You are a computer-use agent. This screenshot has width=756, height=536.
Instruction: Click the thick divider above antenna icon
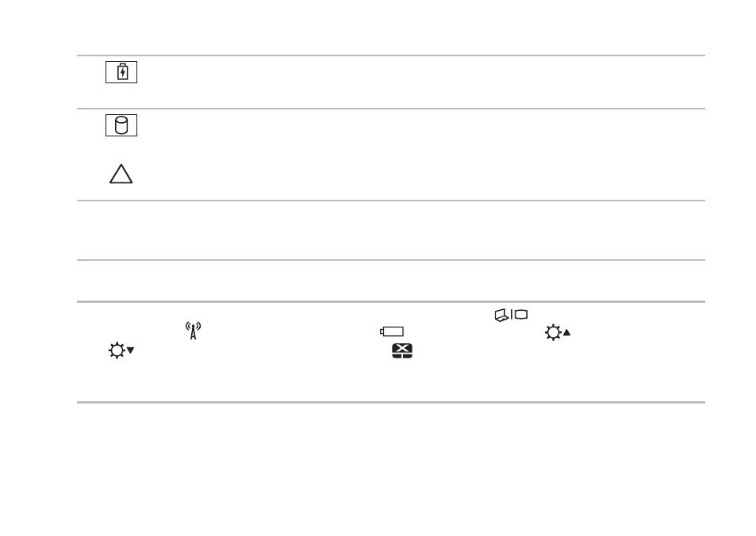[391, 302]
